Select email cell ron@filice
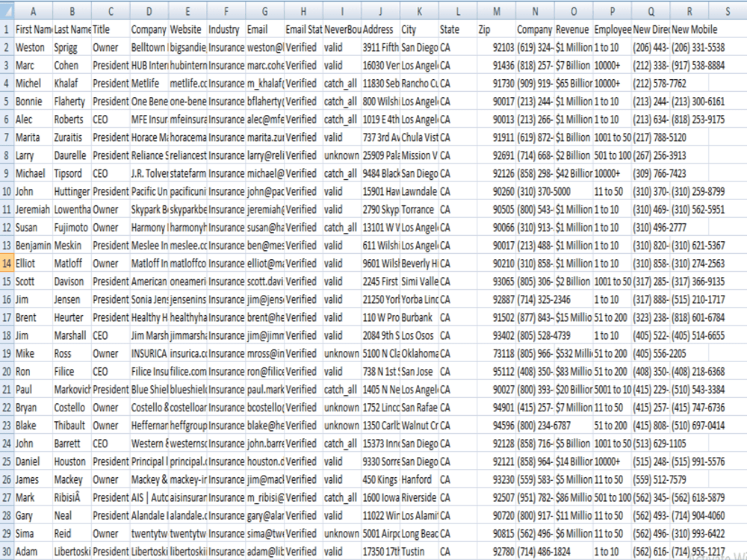The width and height of the screenshot is (747, 560). pos(265,371)
